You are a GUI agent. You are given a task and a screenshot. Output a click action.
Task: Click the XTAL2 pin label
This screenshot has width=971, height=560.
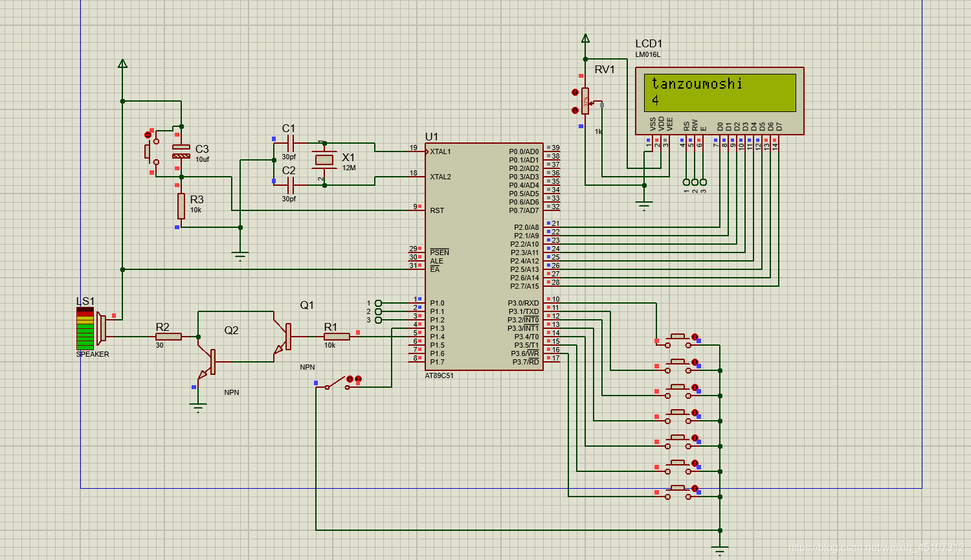pyautogui.click(x=441, y=177)
